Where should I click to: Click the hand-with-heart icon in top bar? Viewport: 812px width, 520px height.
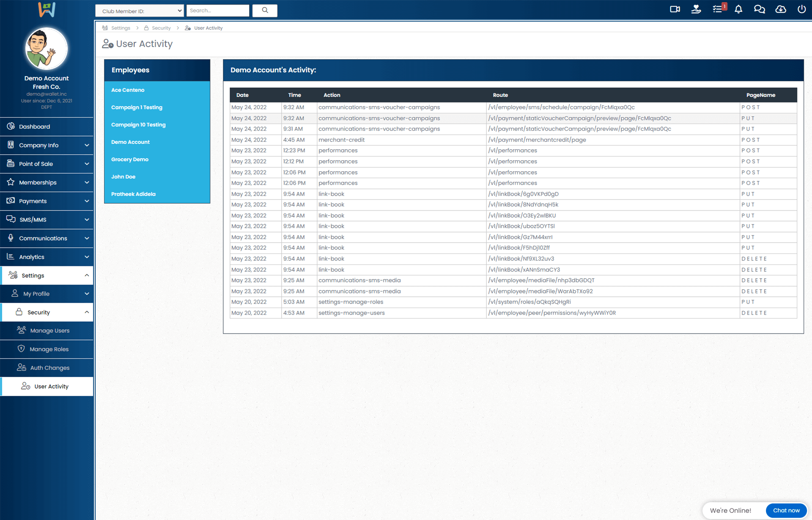[696, 9]
